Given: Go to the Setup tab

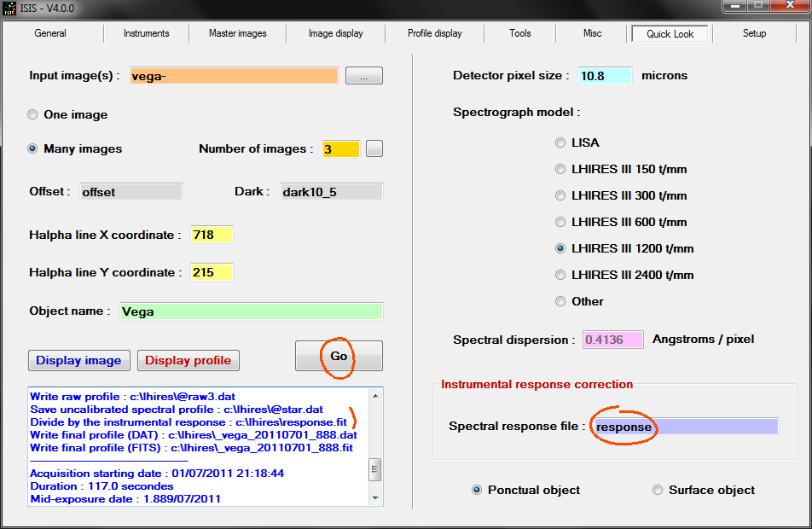Looking at the screenshot, I should coord(754,33).
